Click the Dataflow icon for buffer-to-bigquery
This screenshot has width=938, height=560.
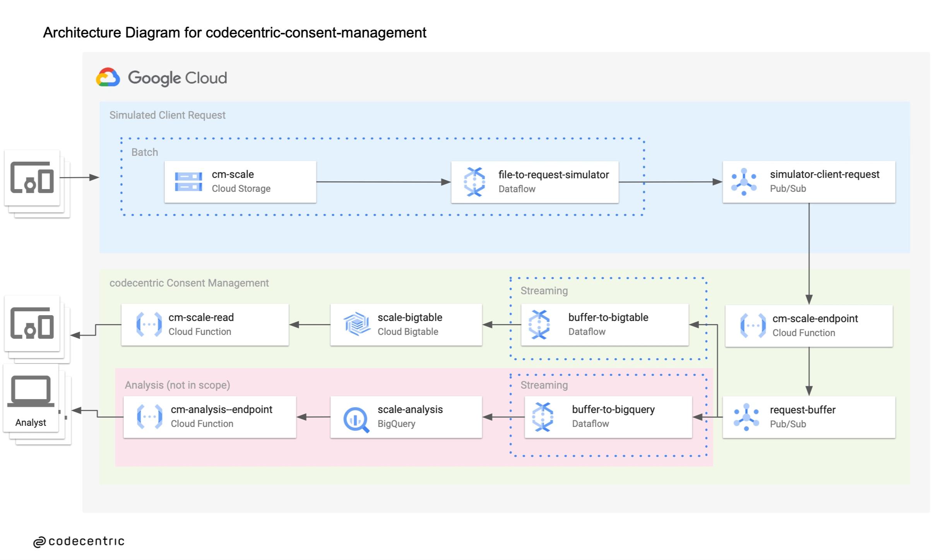(543, 417)
